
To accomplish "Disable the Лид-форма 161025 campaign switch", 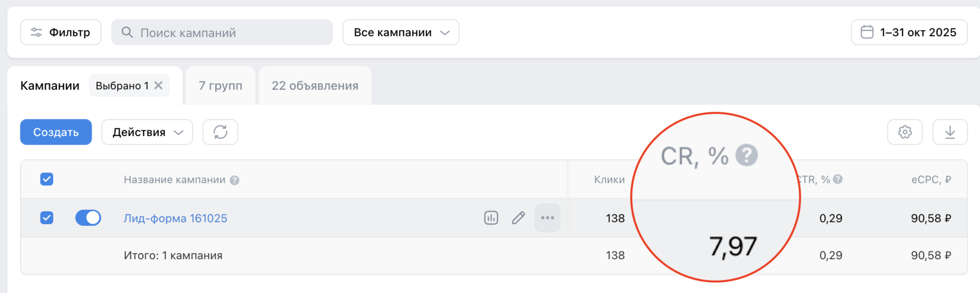I will coord(88,218).
